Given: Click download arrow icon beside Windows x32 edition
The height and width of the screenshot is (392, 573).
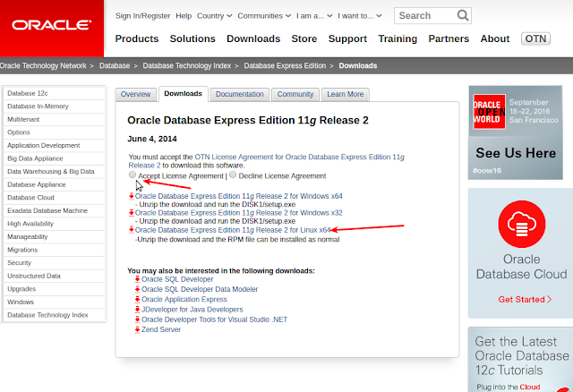Looking at the screenshot, I should tap(132, 213).
